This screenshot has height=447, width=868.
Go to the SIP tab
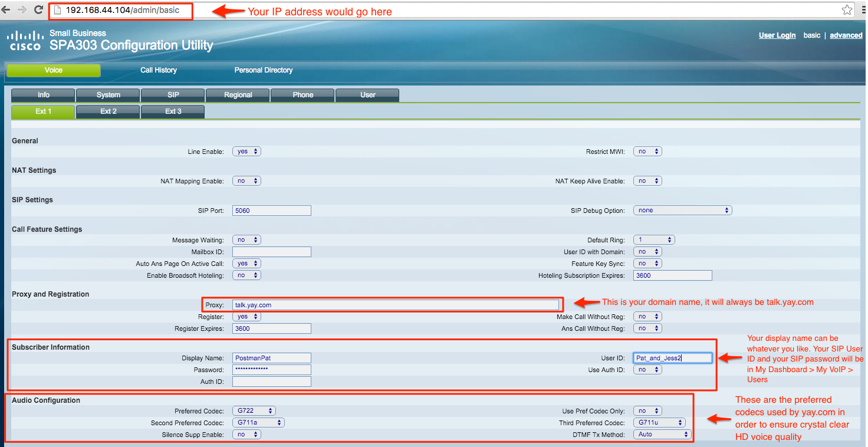point(173,95)
